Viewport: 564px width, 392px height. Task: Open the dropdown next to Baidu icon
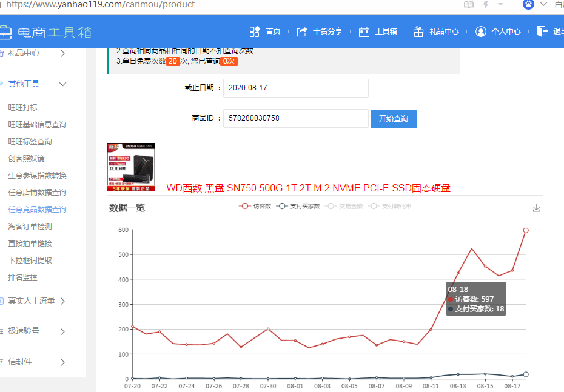[x=543, y=4]
